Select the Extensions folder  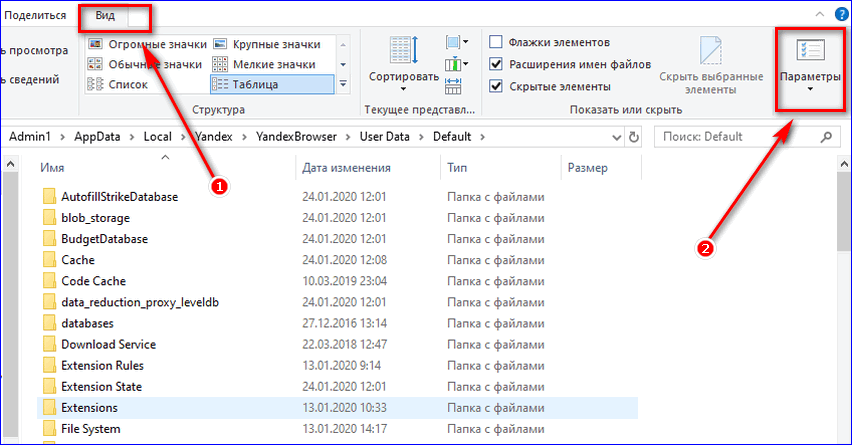point(89,407)
